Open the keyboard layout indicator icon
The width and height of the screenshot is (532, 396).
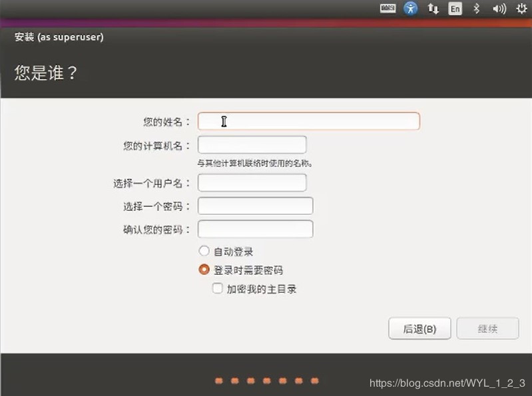click(388, 8)
